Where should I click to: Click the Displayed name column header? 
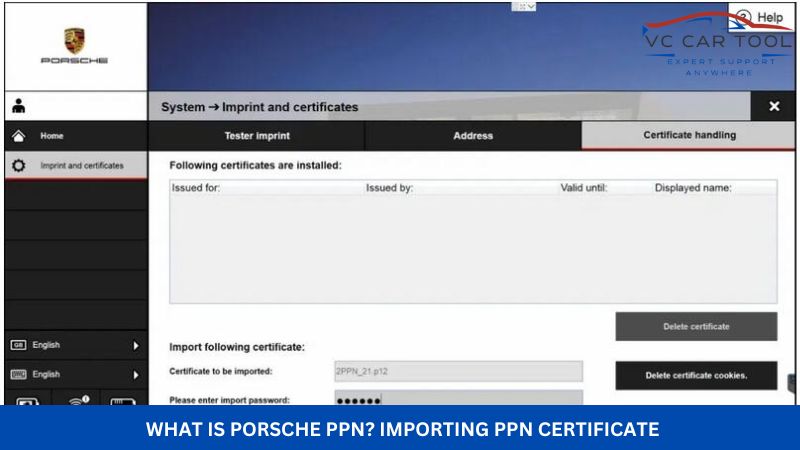[x=693, y=188]
